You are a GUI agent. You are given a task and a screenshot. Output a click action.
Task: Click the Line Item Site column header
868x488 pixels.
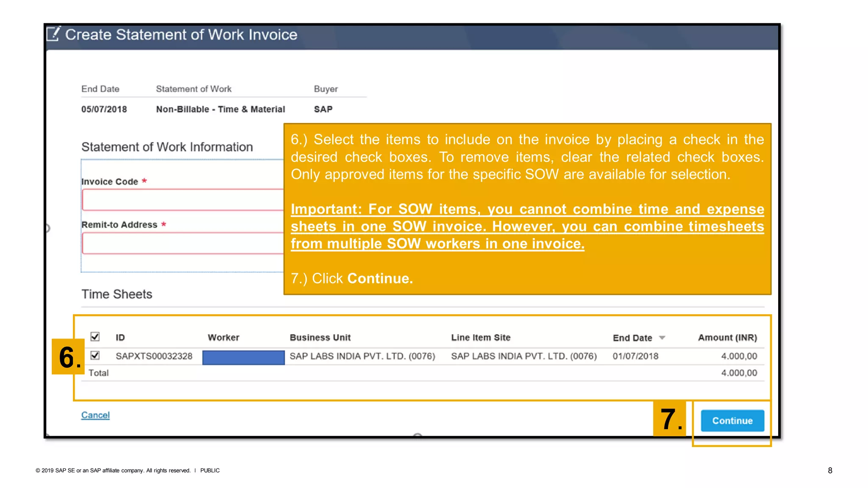[x=481, y=338]
